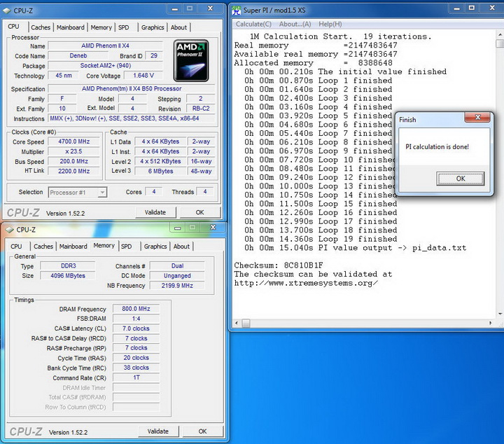This screenshot has width=504, height=444.
Task: Click the up arrow of the Super PI vertical scrollbar
Action: (x=499, y=35)
